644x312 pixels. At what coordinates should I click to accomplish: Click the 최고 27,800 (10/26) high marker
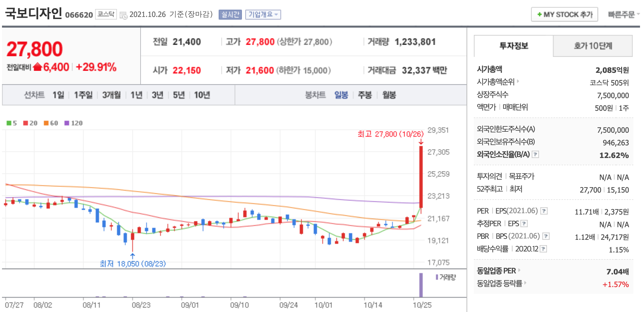click(x=390, y=134)
